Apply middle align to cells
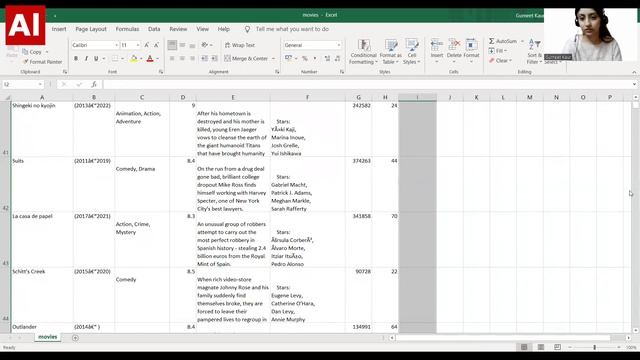 (182, 45)
